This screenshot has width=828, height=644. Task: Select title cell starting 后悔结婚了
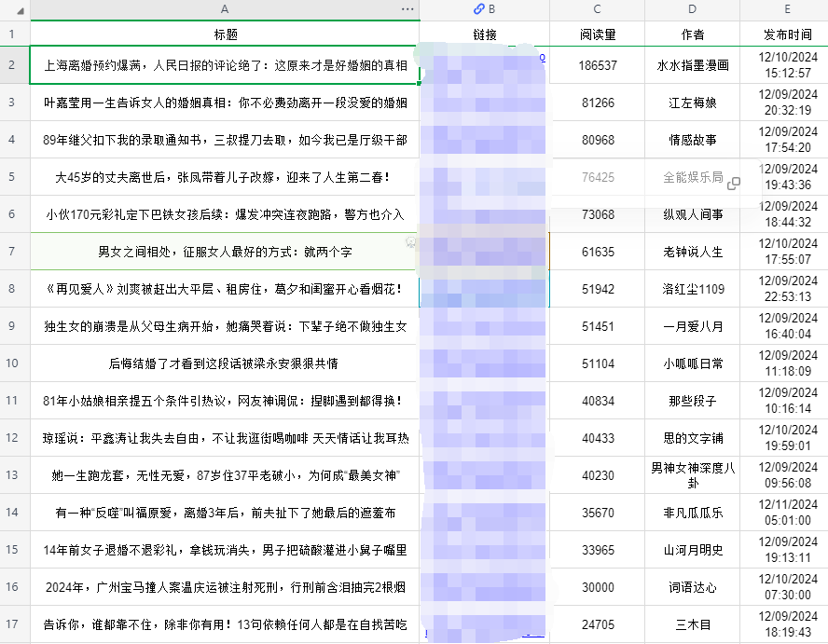(x=225, y=363)
